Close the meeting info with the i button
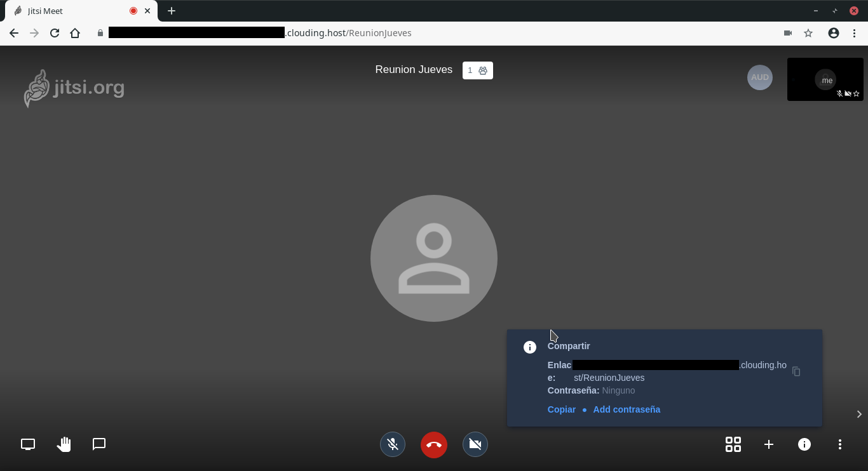 (x=804, y=444)
